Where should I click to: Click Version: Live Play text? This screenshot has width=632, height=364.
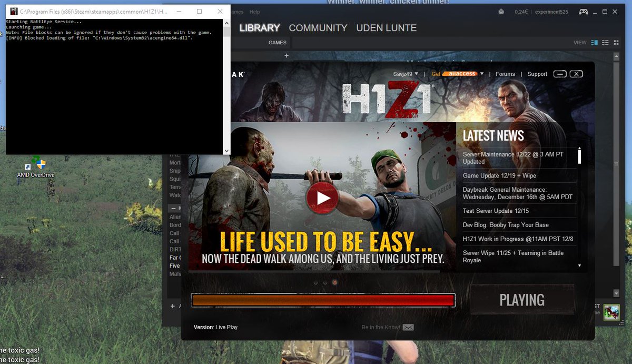(x=215, y=327)
